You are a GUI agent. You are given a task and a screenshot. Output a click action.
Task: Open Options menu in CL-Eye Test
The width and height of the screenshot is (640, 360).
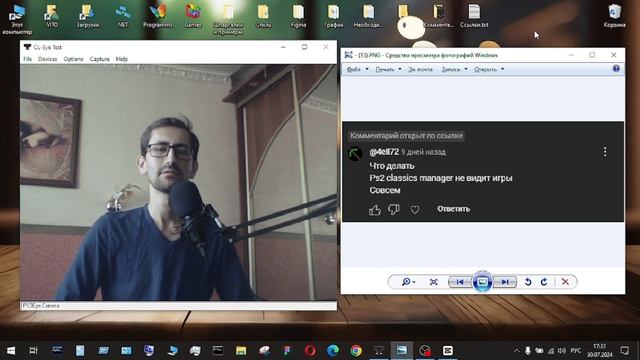point(73,59)
